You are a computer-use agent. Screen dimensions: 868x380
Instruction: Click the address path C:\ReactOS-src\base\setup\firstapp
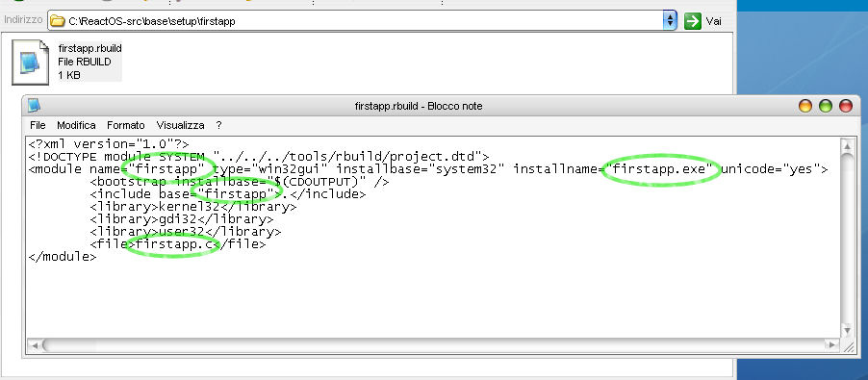(152, 21)
